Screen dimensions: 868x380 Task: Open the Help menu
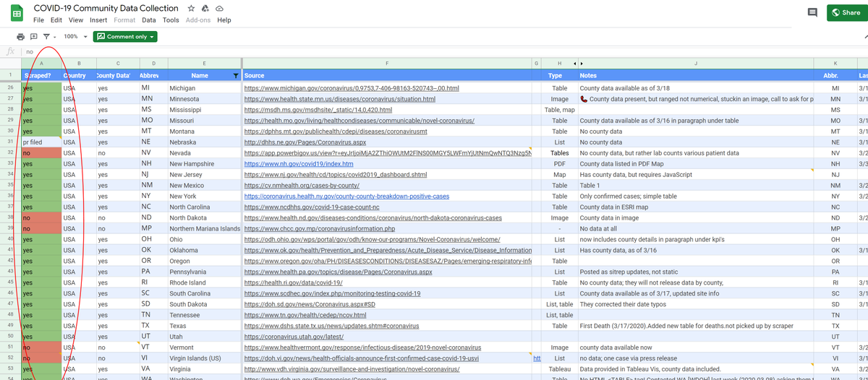coord(224,20)
